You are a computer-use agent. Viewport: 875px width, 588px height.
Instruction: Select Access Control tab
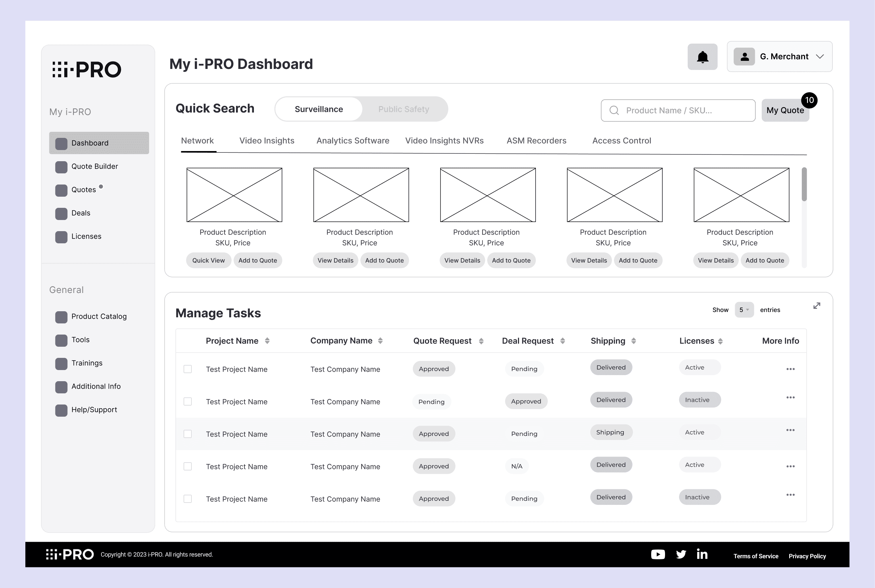[621, 141]
